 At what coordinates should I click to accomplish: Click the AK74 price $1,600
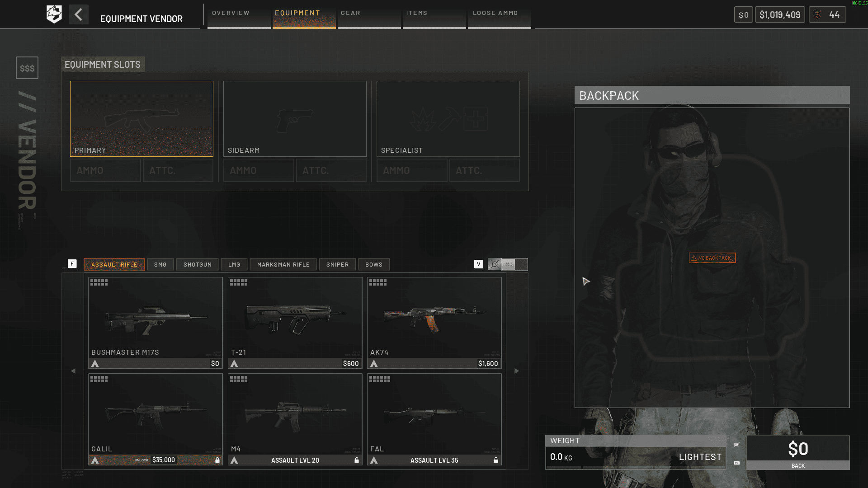pos(488,363)
